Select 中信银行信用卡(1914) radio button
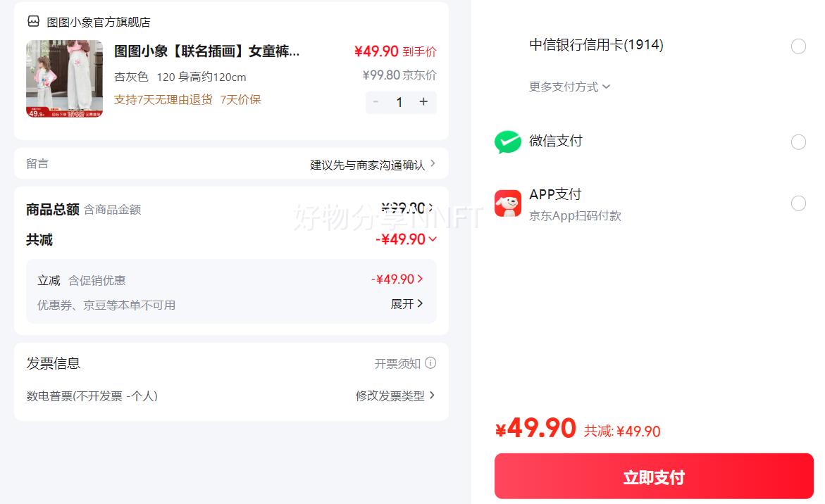The image size is (825, 504). tap(798, 46)
